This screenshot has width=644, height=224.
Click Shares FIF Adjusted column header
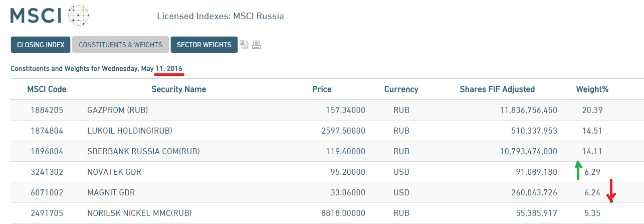[497, 89]
